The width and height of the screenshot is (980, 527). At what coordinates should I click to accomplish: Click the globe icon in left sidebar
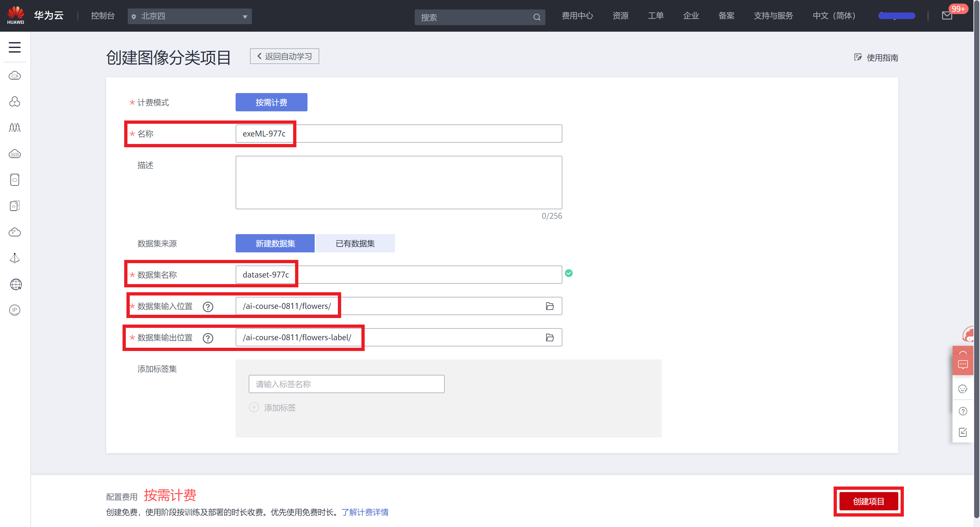pos(15,284)
